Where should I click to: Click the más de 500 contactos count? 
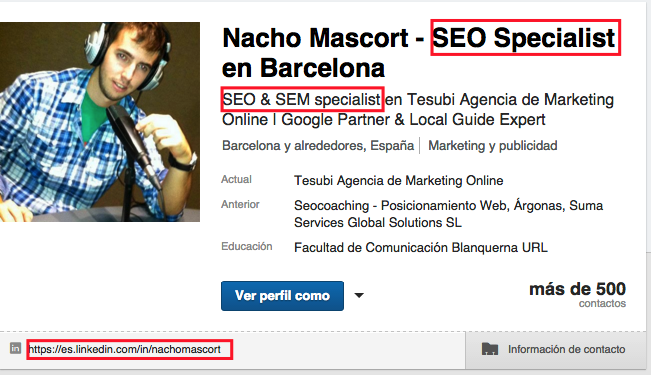tap(578, 295)
